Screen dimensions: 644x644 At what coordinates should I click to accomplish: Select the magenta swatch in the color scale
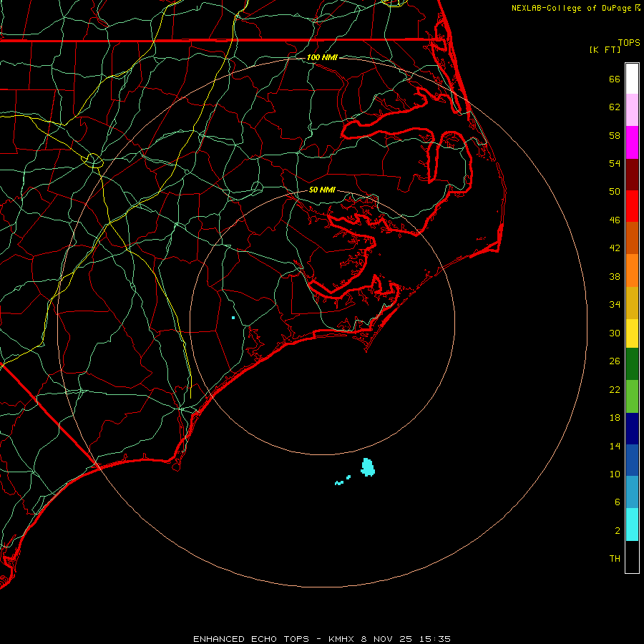pyautogui.click(x=632, y=142)
